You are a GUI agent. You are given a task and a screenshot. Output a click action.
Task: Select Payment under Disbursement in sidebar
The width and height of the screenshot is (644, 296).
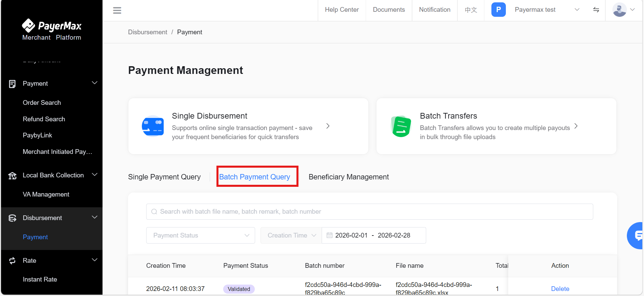[x=35, y=237]
